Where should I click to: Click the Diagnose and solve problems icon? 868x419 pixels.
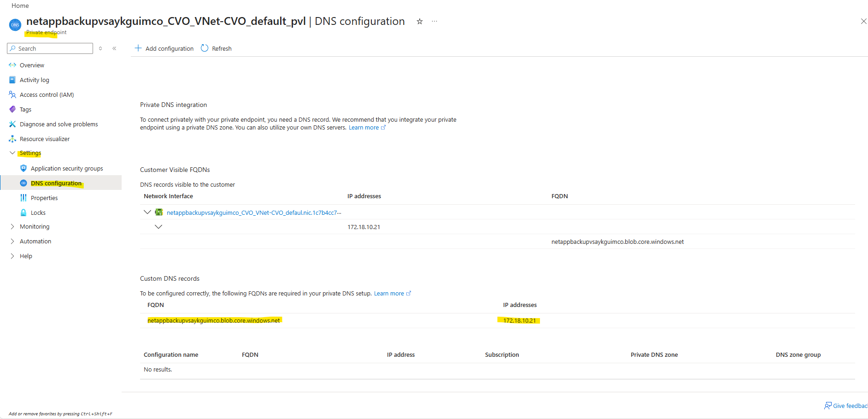[12, 124]
